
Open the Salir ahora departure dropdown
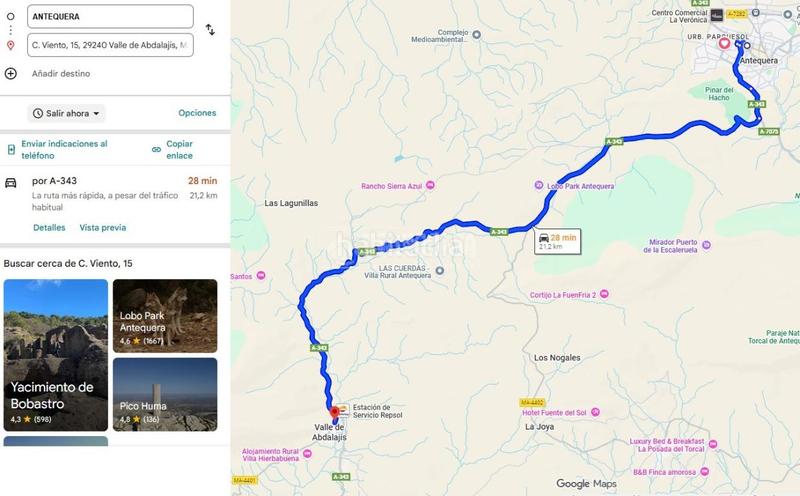tap(66, 113)
